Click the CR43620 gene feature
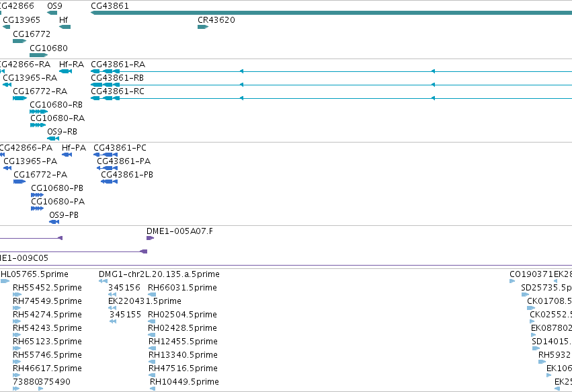 (203, 27)
